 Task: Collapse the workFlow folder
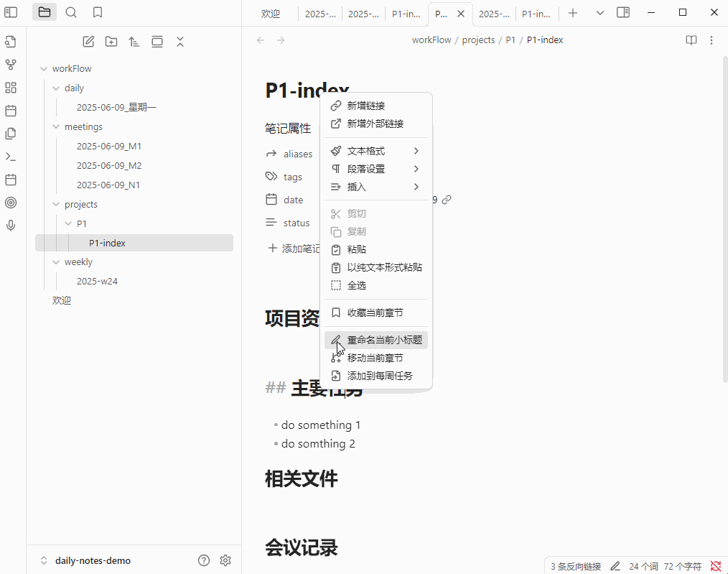pos(44,69)
